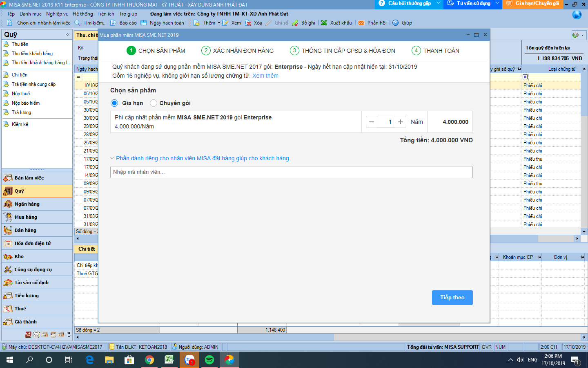Expand dropdown arrow next to Tư vấn sử dụng
Screen dimensions: 588x368
point(497,4)
